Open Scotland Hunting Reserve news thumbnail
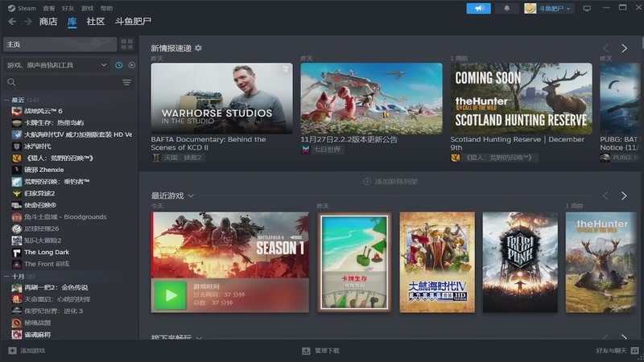The width and height of the screenshot is (644, 362). pos(521,98)
